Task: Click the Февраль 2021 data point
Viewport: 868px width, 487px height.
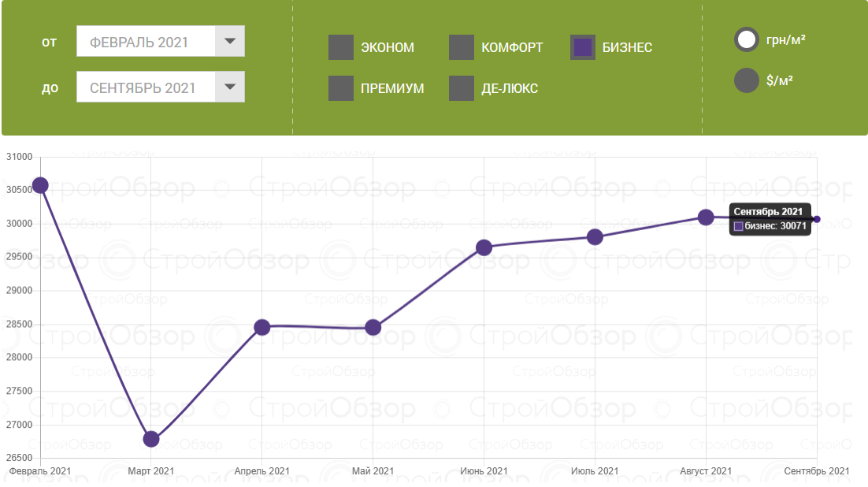Action: 40,185
